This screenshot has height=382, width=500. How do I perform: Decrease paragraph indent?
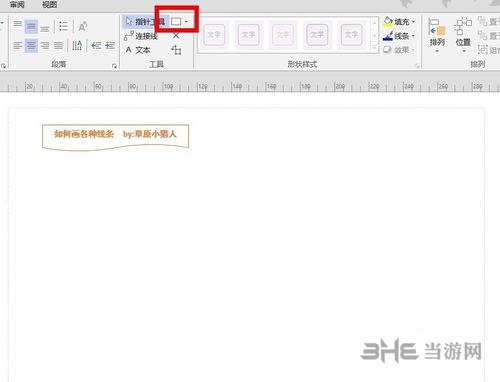tap(96, 45)
